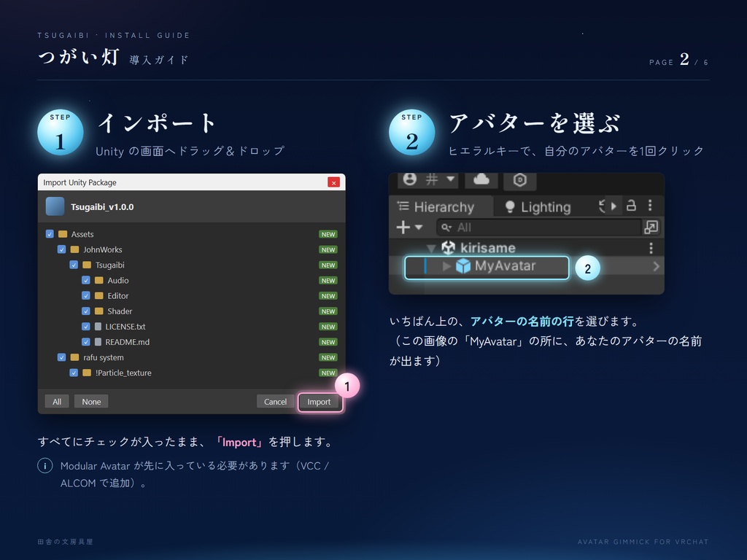The height and width of the screenshot is (560, 747).
Task: Click the README.md file icon
Action: (98, 342)
